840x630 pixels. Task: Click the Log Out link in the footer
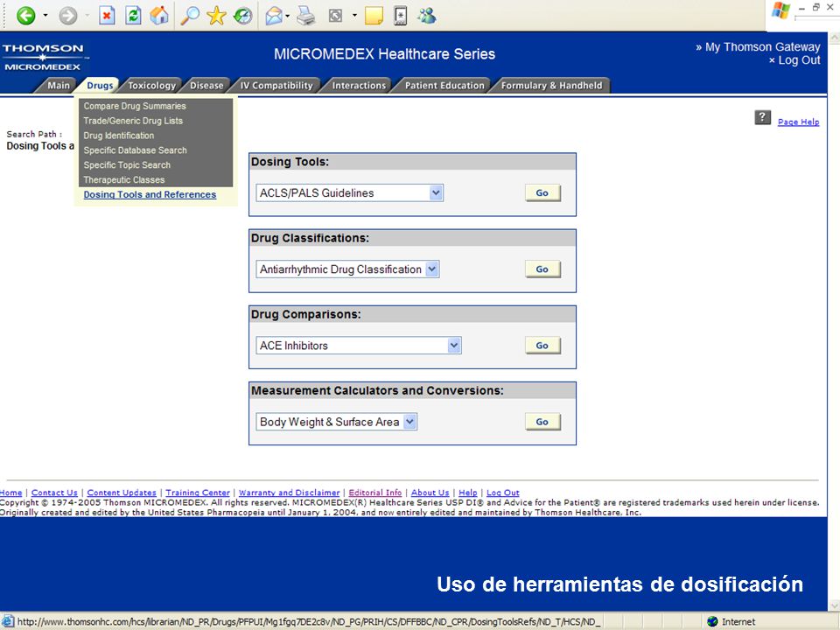point(503,493)
